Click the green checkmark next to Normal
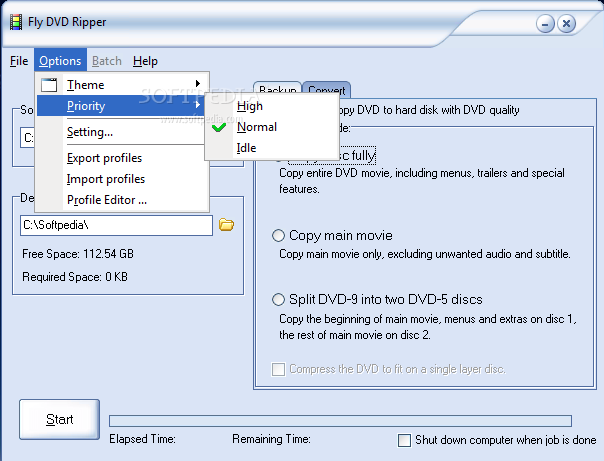604x461 pixels. (x=219, y=127)
